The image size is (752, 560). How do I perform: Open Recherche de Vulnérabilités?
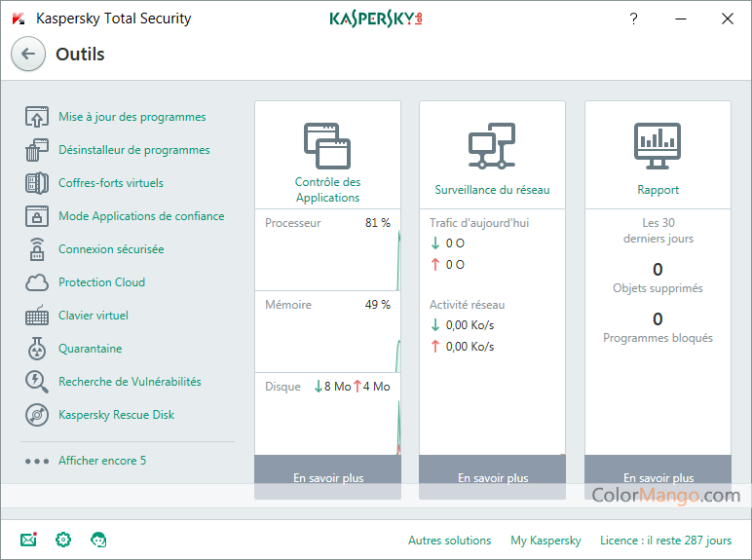click(130, 381)
